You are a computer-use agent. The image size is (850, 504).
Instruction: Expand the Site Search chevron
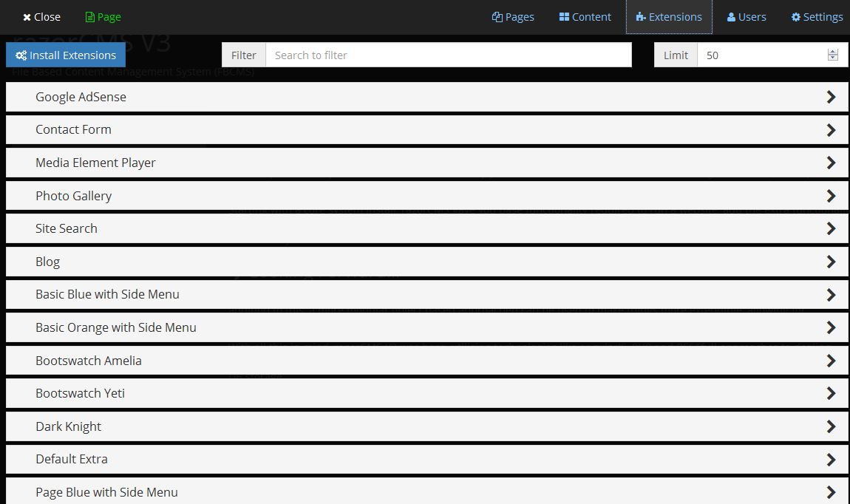click(x=831, y=228)
